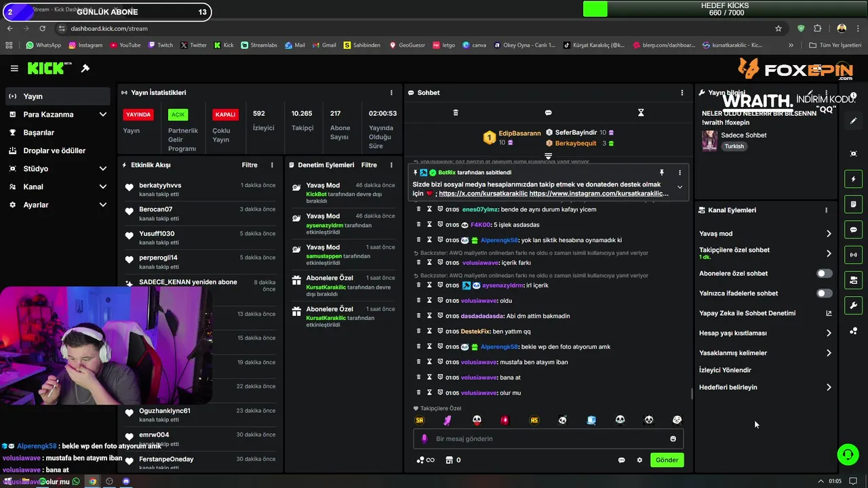868x488 pixels.
Task: Open Yapay Zeka ile Sohbet Denetimi
Action: (x=765, y=313)
